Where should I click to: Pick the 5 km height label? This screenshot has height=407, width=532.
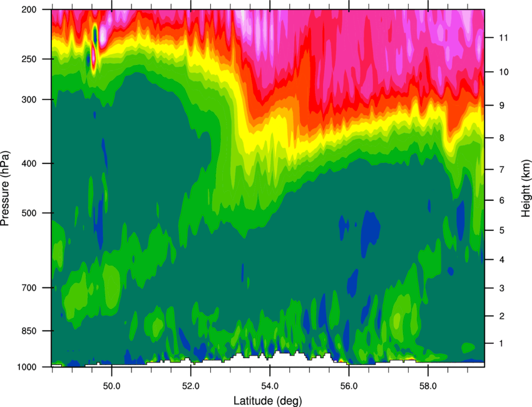(x=502, y=230)
